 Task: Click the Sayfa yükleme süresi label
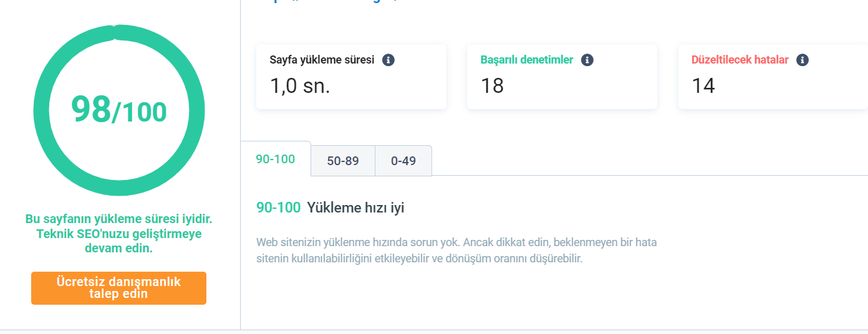[x=322, y=60]
